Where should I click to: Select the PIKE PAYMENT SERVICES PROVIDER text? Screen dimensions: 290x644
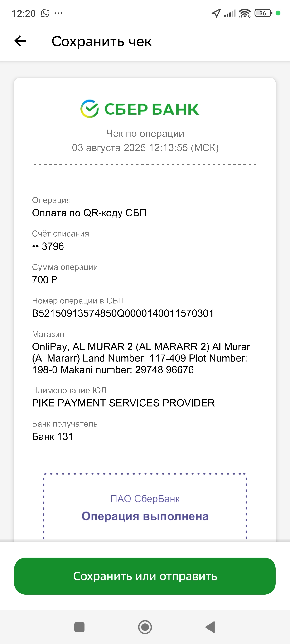coord(123,403)
